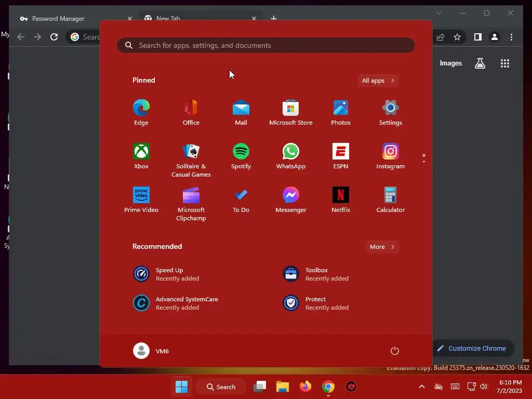This screenshot has width=532, height=399.
Task: Open Settings from pinned apps
Action: click(391, 113)
